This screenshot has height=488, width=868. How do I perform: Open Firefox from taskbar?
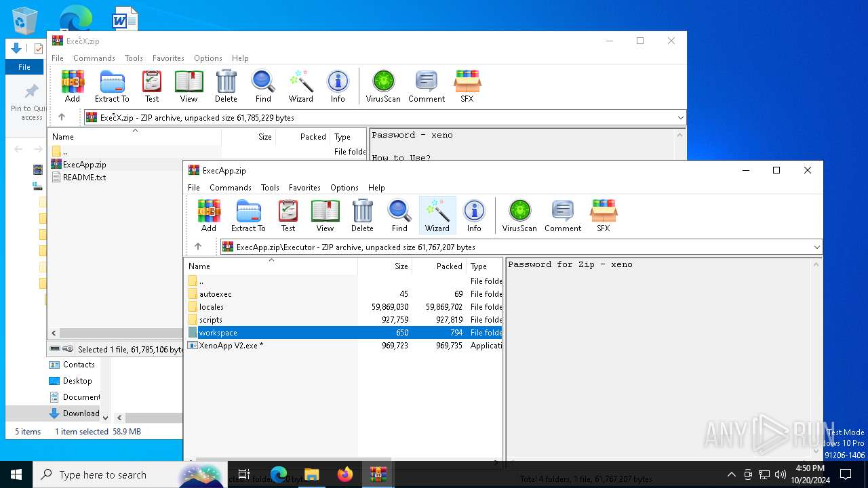tap(345, 474)
